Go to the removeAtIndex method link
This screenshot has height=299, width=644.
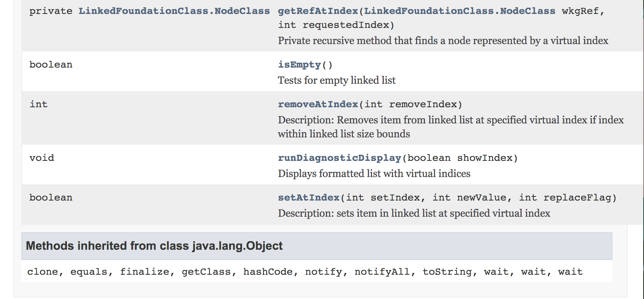pos(318,104)
